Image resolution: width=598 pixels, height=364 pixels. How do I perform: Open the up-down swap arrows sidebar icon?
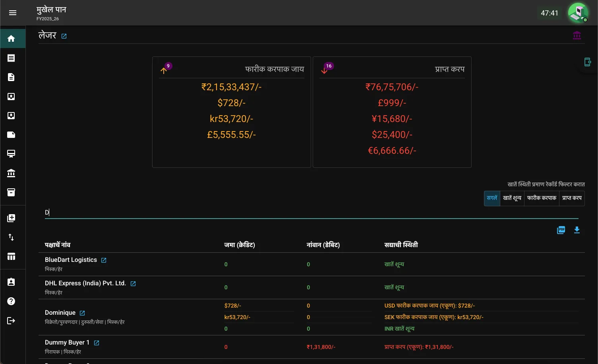point(11,237)
